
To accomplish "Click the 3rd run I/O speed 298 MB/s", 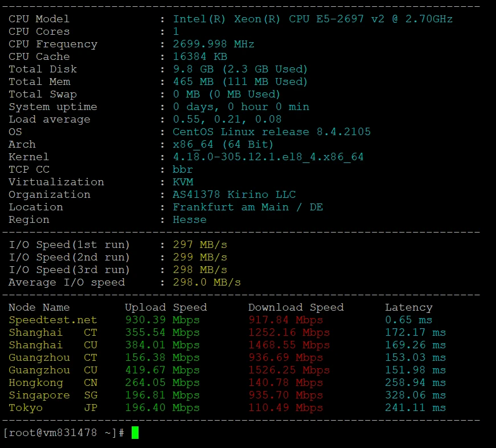I will point(200,270).
